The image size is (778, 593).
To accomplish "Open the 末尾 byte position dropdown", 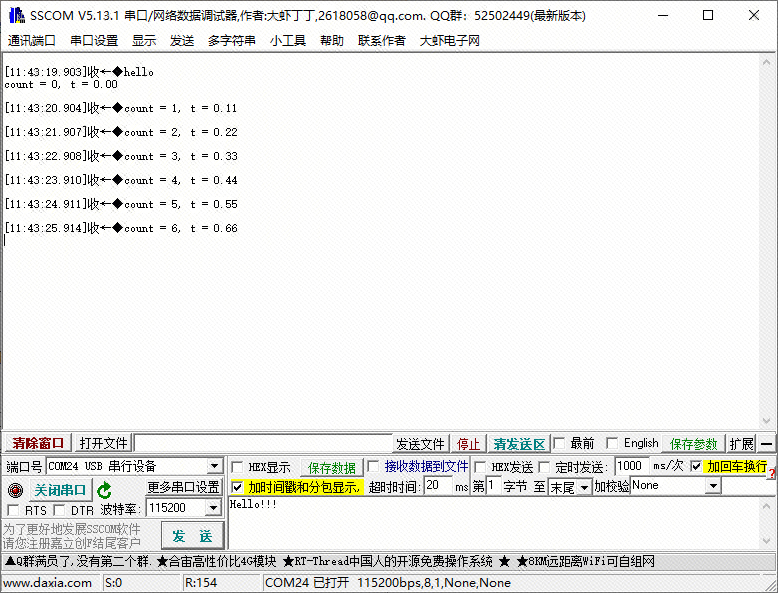I will click(585, 487).
